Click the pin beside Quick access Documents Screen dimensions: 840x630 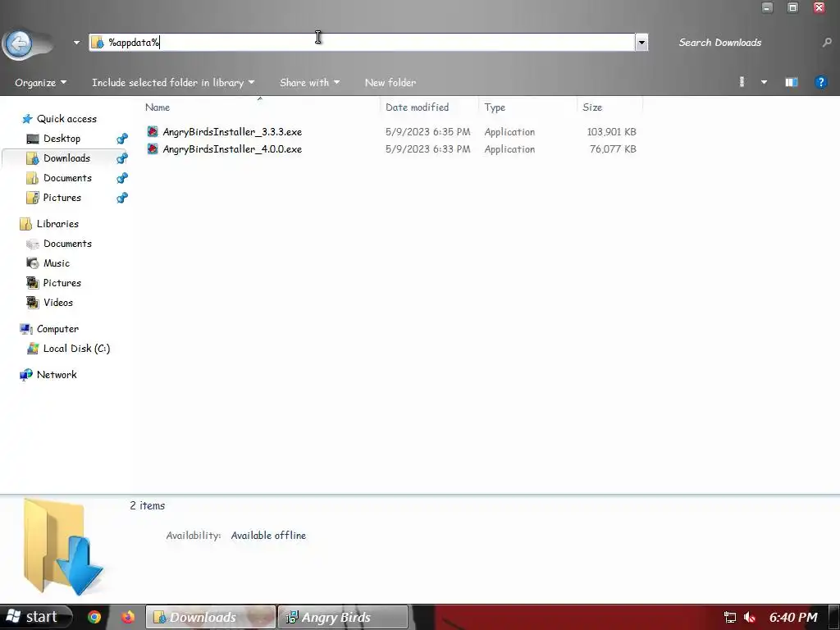(x=122, y=178)
